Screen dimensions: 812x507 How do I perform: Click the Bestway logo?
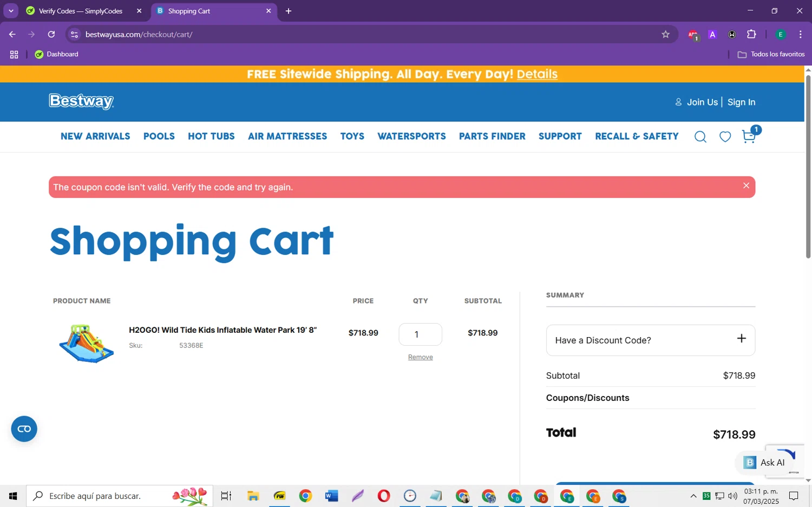coord(81,101)
